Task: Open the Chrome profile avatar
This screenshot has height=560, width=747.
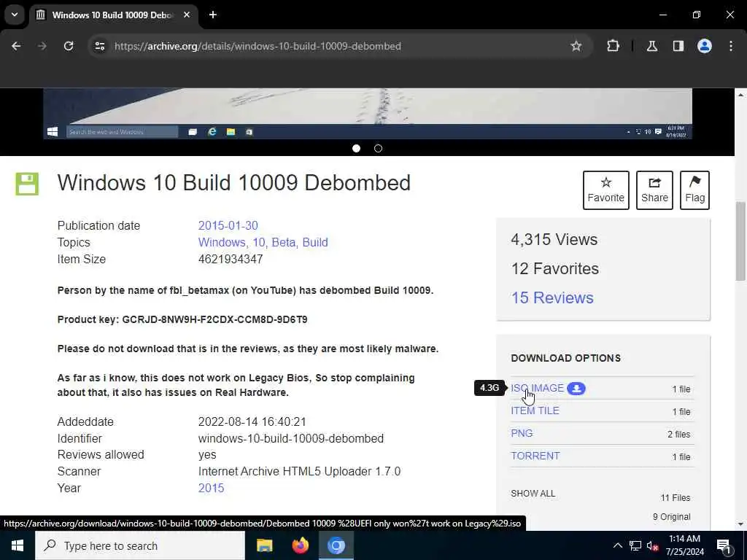Action: pos(705,46)
